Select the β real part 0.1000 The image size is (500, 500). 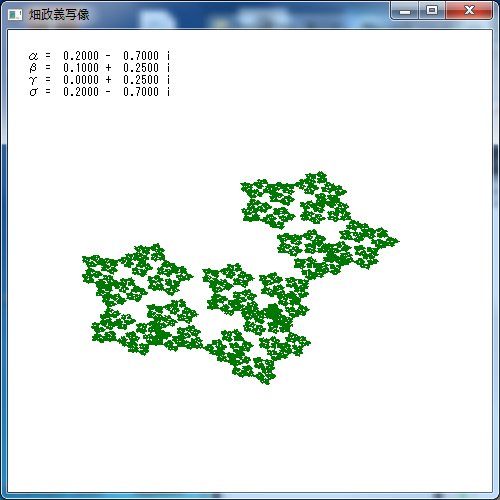(81, 68)
